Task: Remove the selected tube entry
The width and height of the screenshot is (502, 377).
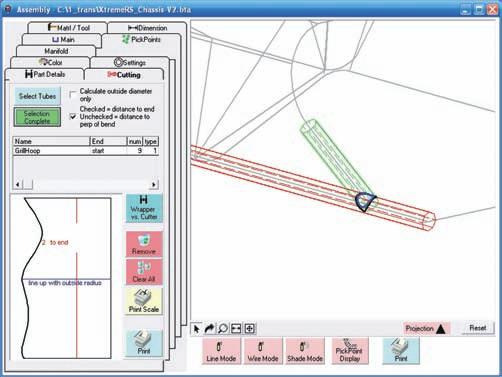Action: point(144,244)
